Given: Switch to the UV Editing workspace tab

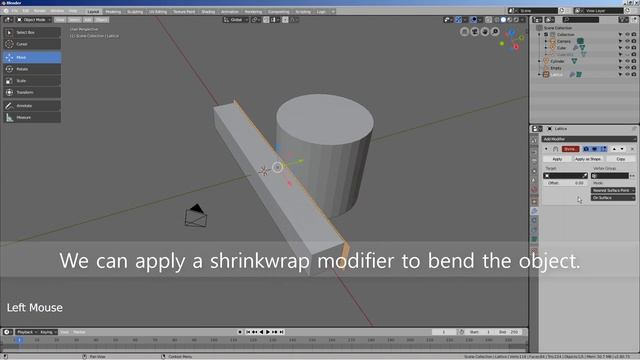Looking at the screenshot, I should [x=158, y=11].
